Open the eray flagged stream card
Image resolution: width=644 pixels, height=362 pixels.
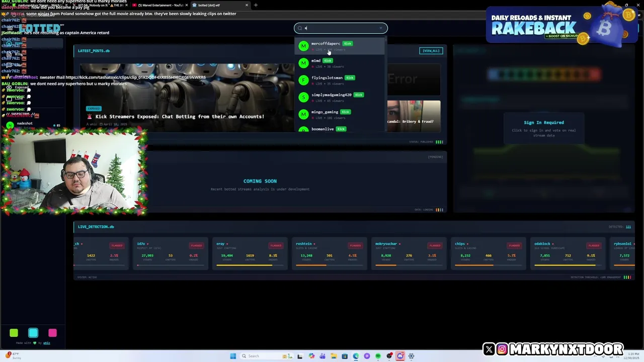250,253
